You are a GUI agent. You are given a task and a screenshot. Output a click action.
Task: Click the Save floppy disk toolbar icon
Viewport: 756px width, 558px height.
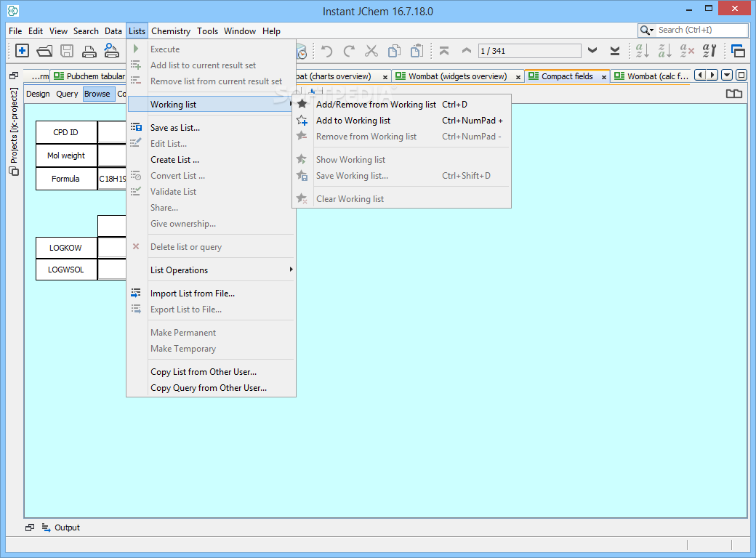click(67, 51)
